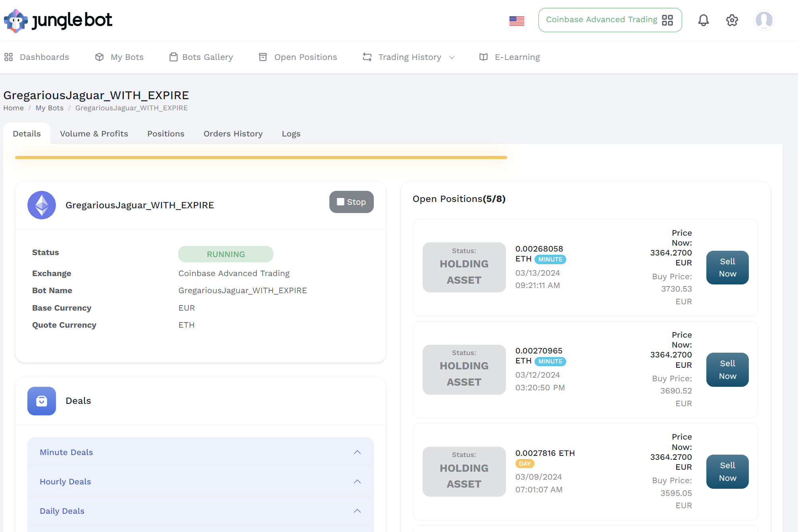798x532 pixels.
Task: Expand the Trading History dropdown
Action: tap(409, 57)
